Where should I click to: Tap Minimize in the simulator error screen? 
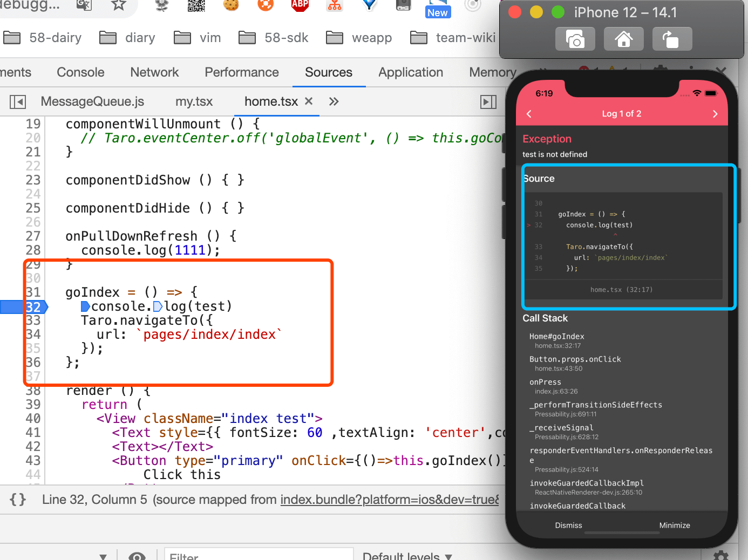point(675,525)
